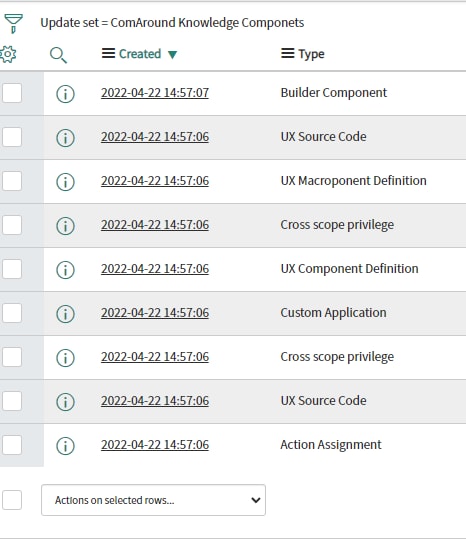466x543 pixels.
Task: Tick checkbox of UX Source Code row under Builder Component
Action: [x=12, y=137]
